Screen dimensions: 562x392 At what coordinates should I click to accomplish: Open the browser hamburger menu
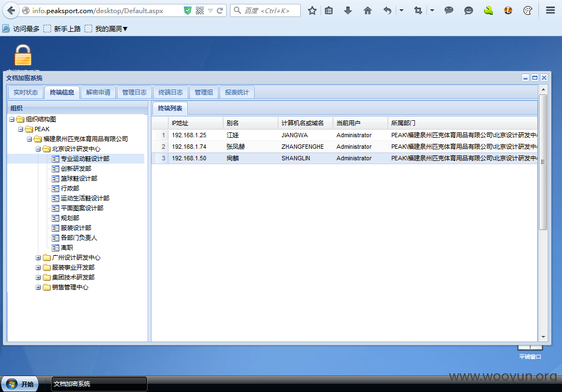pyautogui.click(x=550, y=10)
